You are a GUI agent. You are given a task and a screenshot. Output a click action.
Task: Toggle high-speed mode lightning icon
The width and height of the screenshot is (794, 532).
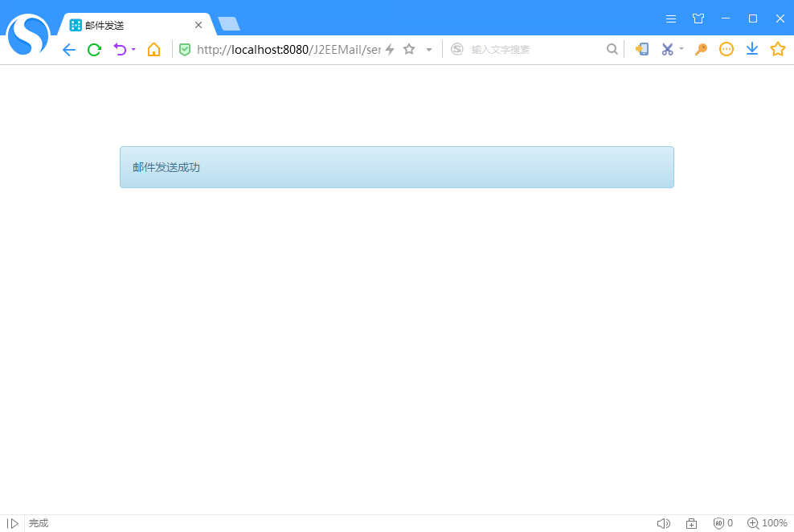point(390,49)
